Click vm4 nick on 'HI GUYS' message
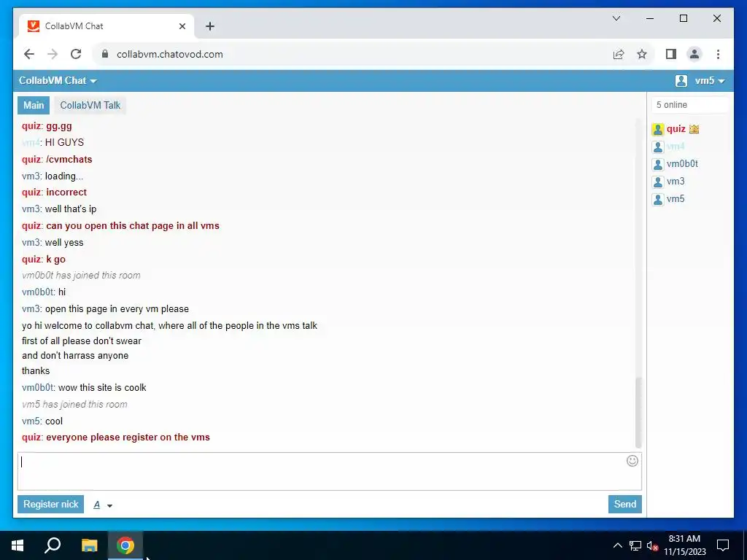The image size is (747, 560). (31, 142)
